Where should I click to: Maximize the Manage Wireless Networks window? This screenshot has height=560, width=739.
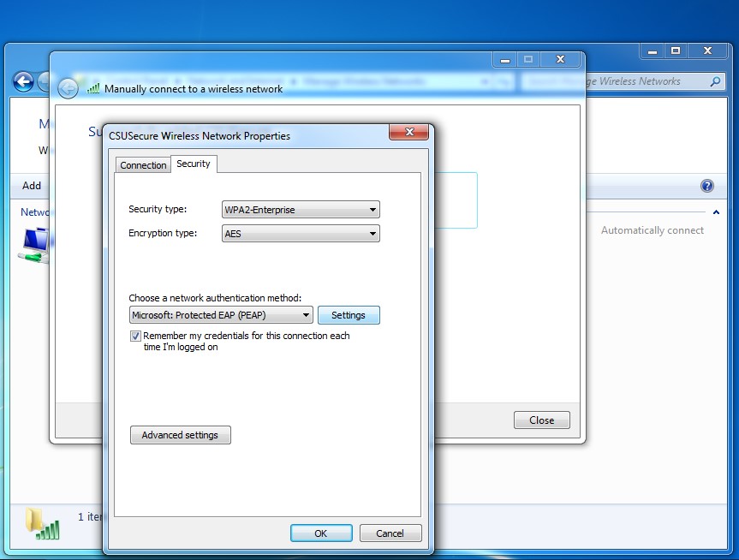tap(676, 51)
